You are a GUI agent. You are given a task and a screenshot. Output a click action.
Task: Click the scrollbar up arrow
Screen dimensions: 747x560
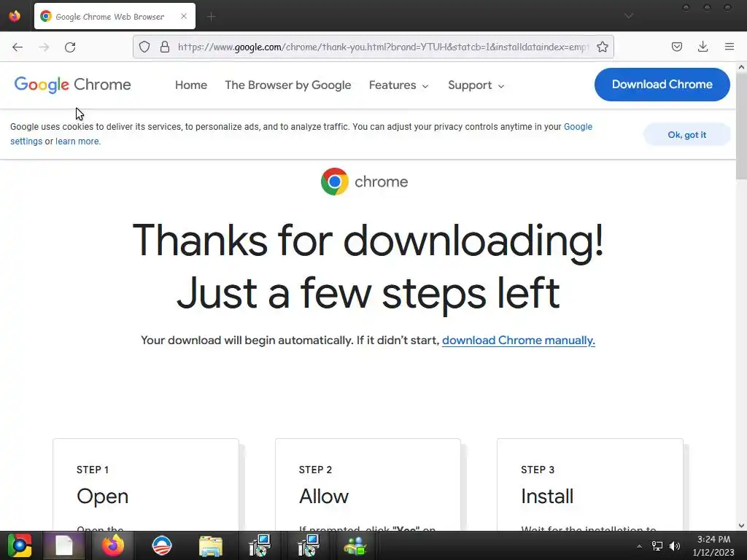(741, 67)
